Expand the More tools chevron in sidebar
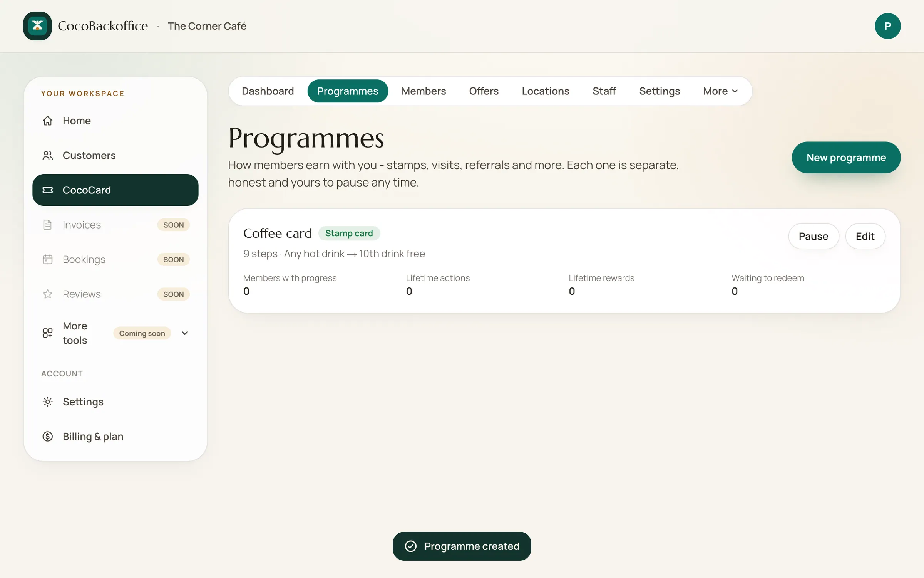This screenshot has width=924, height=578. coord(185,333)
